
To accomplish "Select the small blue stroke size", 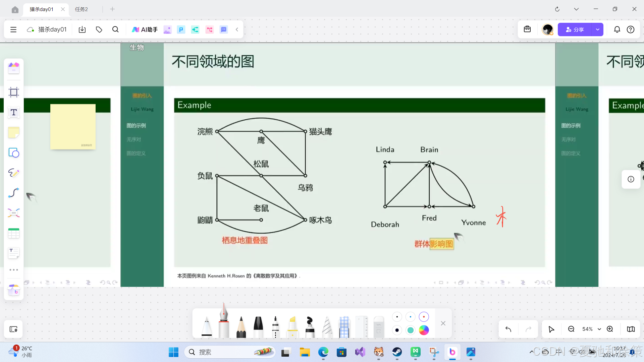I will pos(410,317).
